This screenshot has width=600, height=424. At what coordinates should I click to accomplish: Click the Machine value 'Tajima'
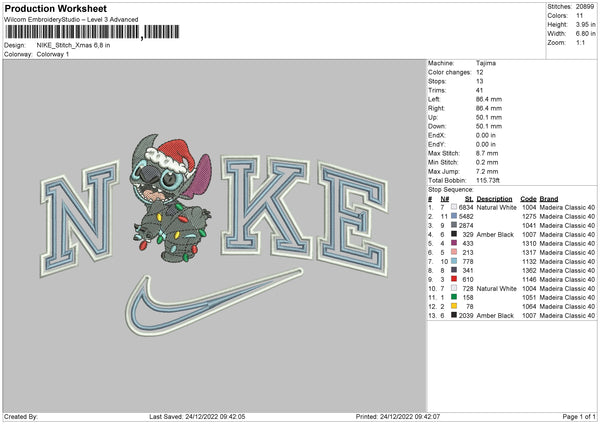486,63
